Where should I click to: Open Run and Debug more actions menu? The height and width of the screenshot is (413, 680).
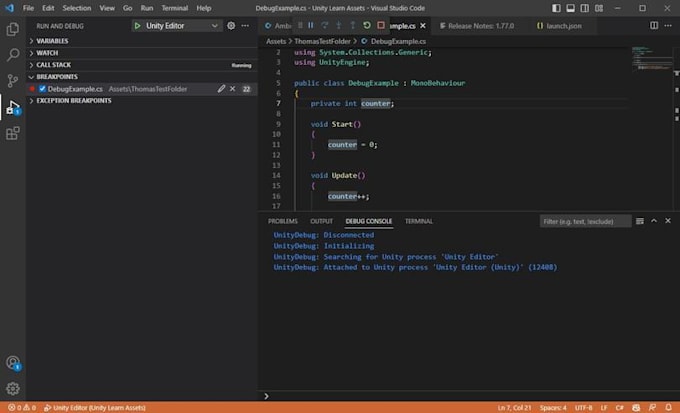[x=245, y=26]
